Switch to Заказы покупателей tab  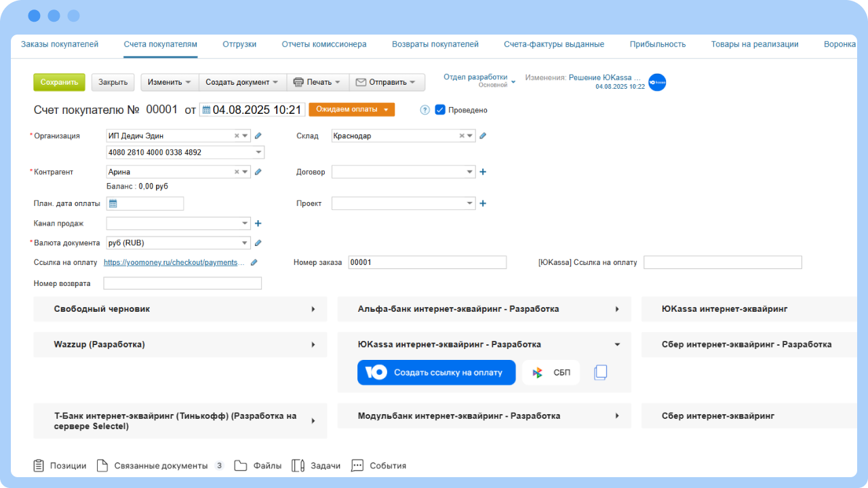60,44
